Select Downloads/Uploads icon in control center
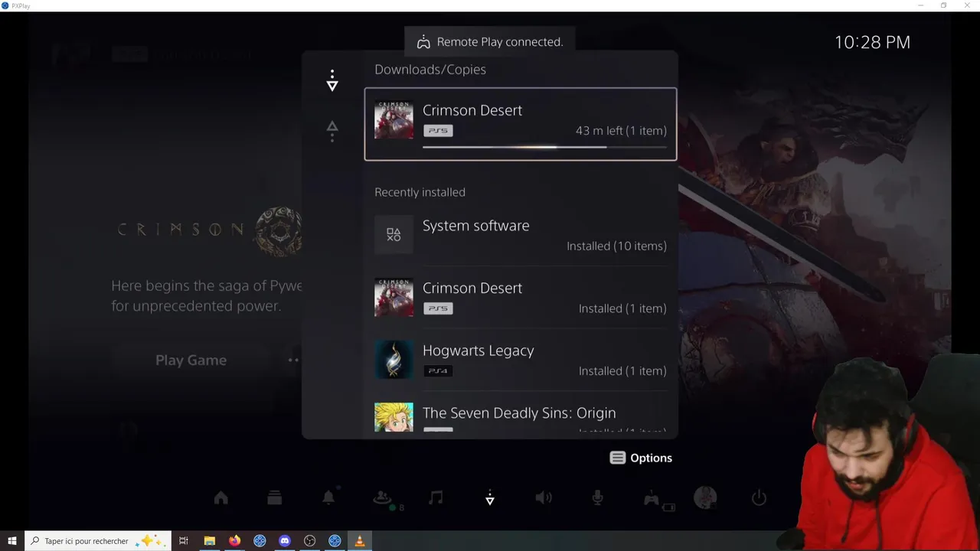 coord(490,498)
